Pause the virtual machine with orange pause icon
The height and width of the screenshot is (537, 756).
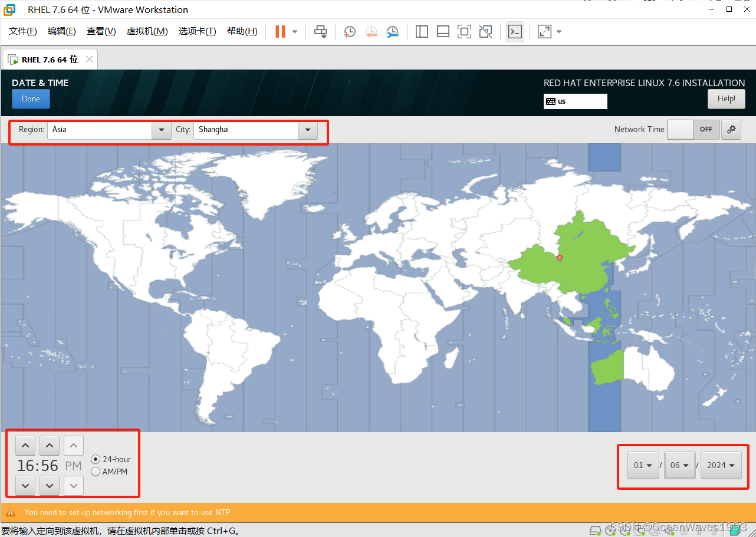(x=280, y=31)
